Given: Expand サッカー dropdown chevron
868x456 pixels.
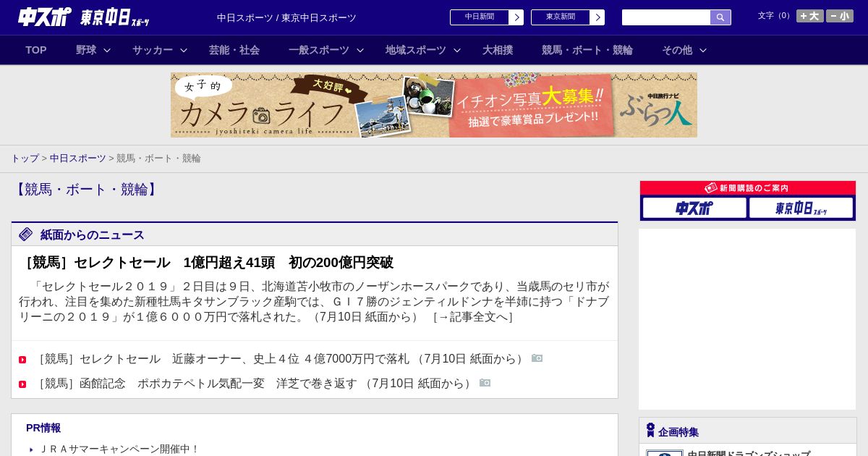Looking at the screenshot, I should click(x=184, y=50).
